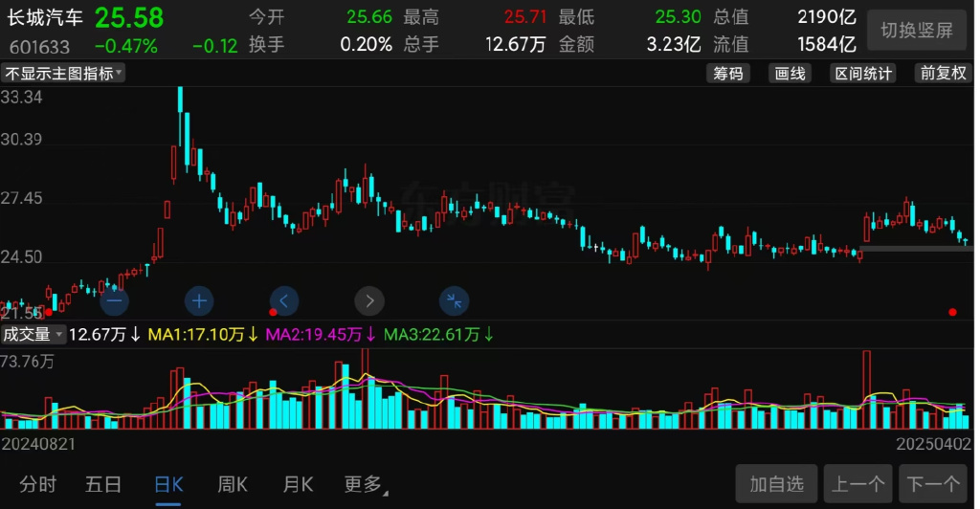Click the stock code 601633
980x509 pixels.
[39, 46]
